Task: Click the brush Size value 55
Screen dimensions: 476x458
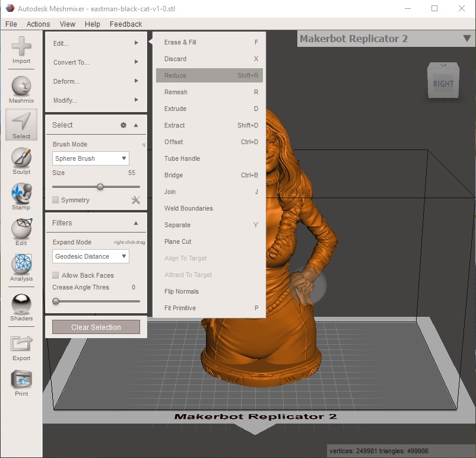Action: pos(131,173)
